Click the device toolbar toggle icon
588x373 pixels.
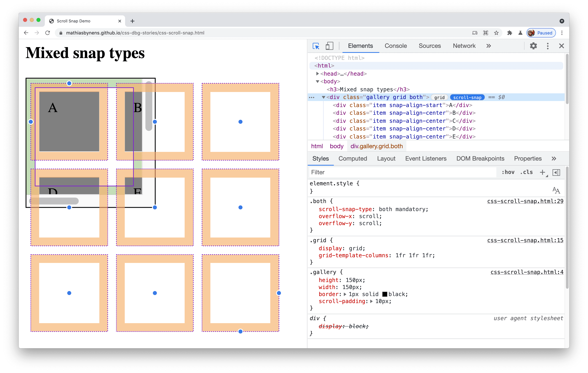[330, 46]
